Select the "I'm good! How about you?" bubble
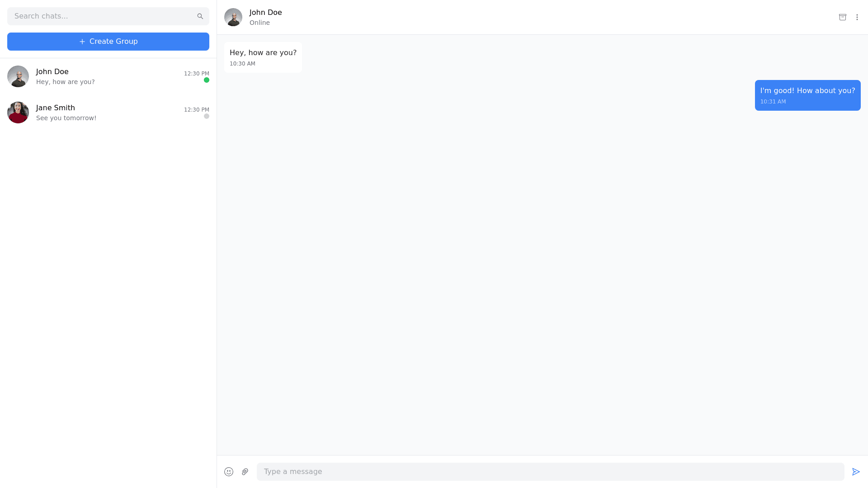 click(807, 95)
